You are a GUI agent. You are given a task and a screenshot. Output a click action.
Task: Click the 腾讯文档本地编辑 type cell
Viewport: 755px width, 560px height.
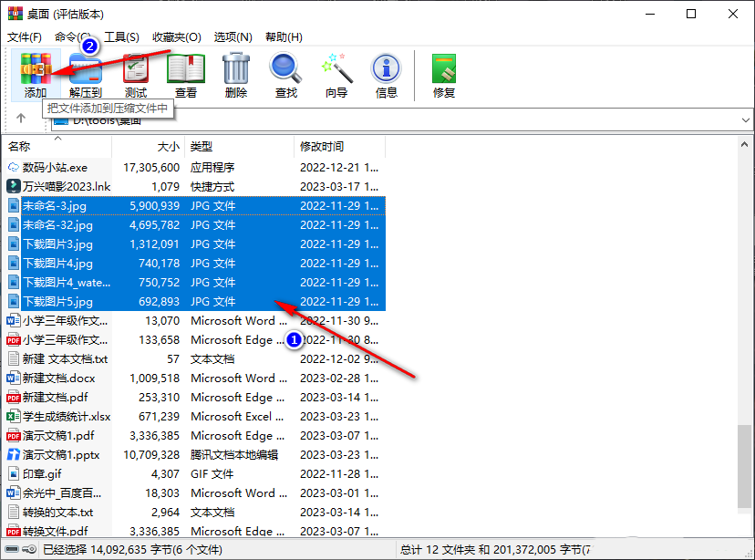point(234,454)
